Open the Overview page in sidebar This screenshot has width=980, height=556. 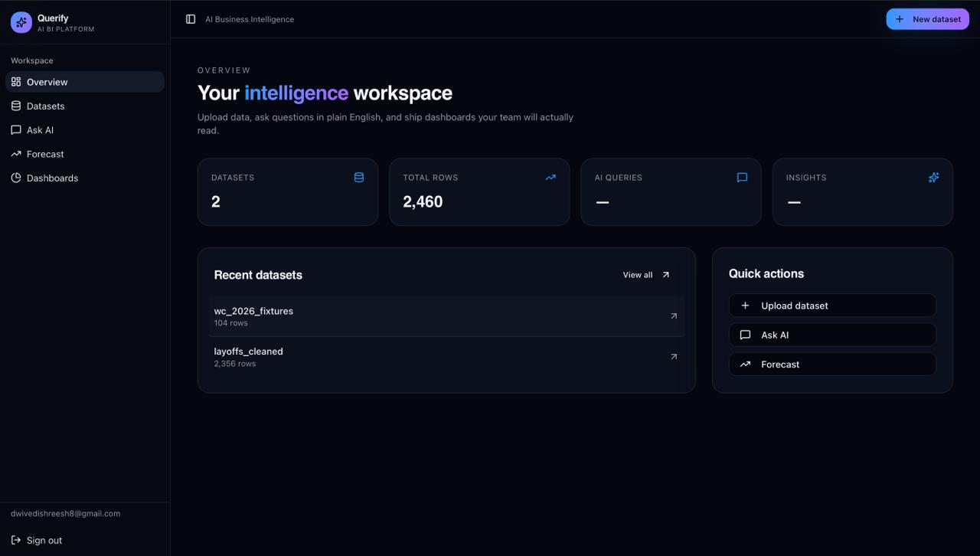click(x=85, y=82)
